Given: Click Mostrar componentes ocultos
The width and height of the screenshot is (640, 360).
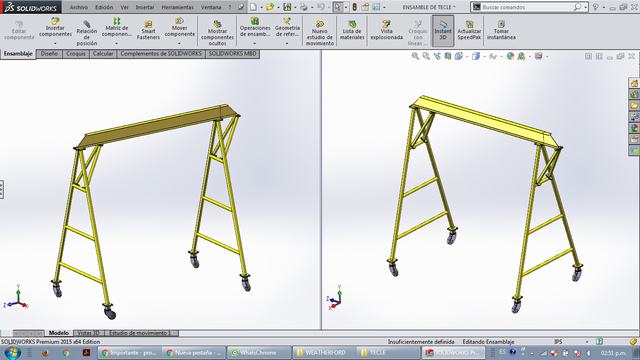Looking at the screenshot, I should (x=217, y=32).
